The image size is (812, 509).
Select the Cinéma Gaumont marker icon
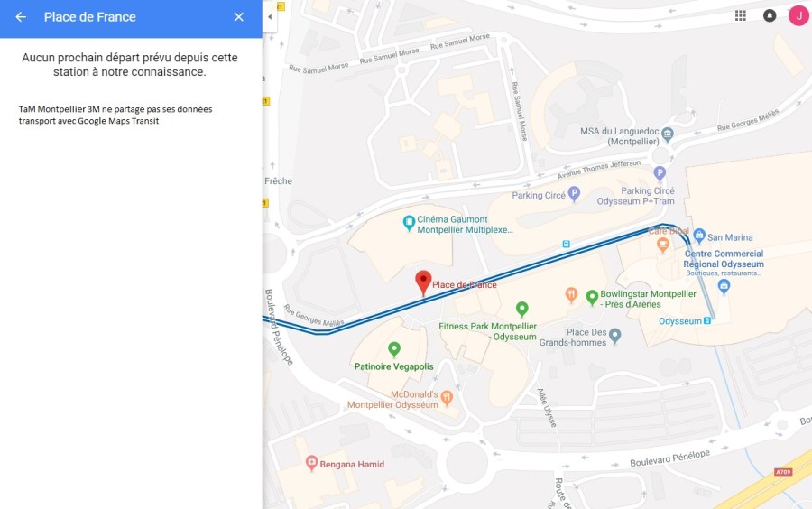(x=409, y=223)
